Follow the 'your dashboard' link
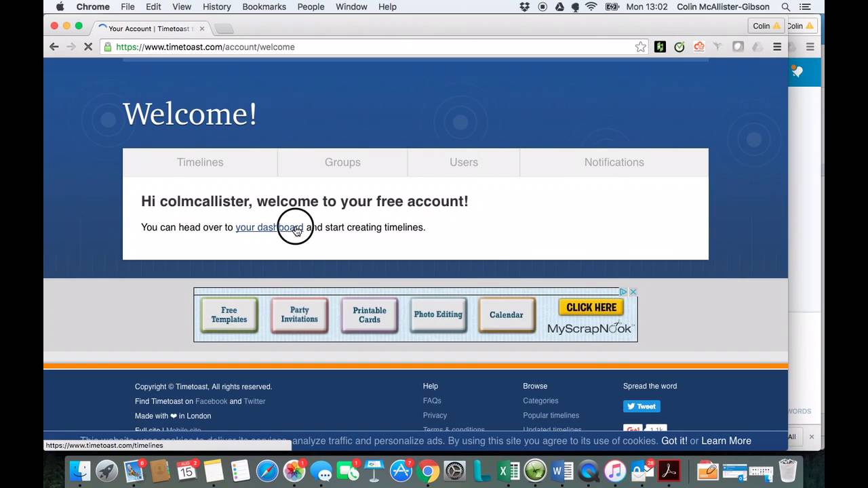 pos(269,227)
